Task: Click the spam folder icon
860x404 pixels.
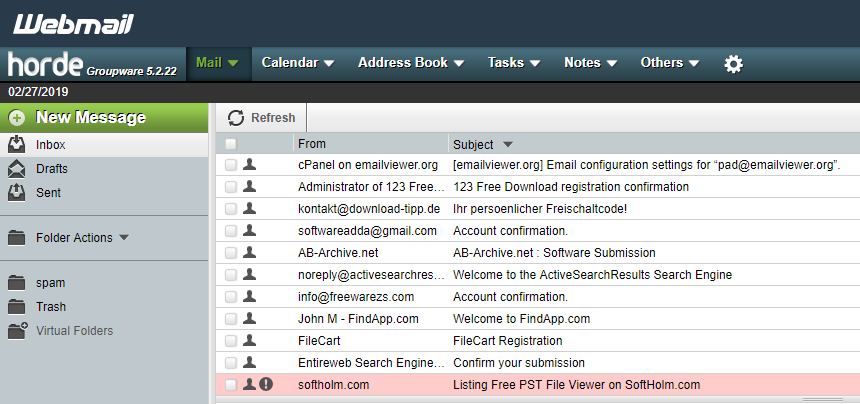Action: tap(16, 283)
